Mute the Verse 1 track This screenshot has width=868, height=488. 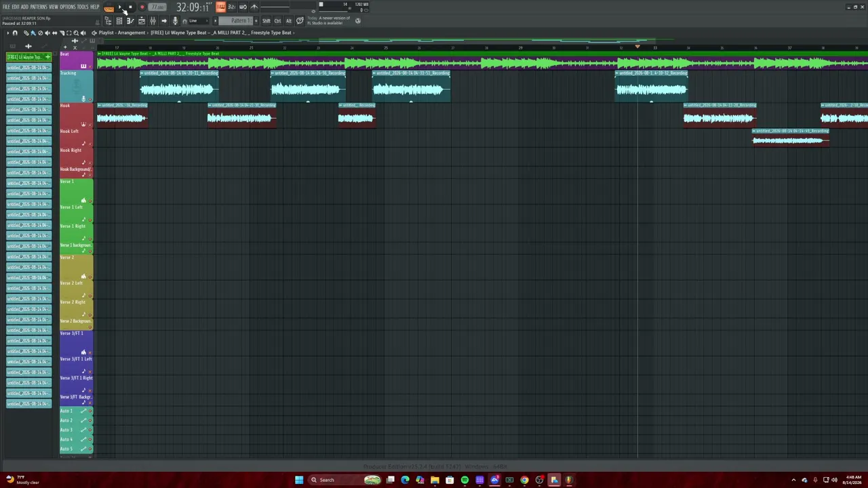(x=90, y=201)
